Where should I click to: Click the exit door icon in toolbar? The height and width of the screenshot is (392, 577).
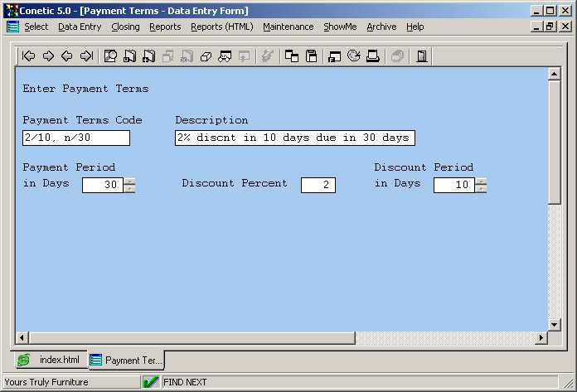pos(421,56)
